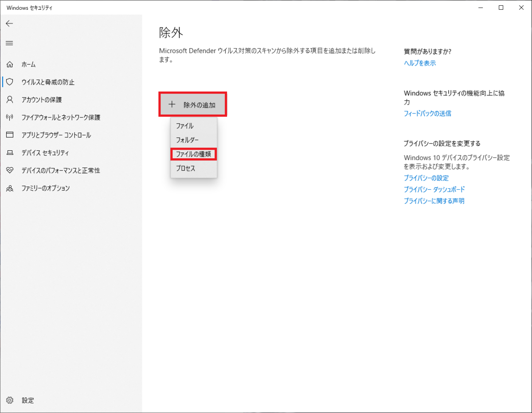Open the プライバシーに関する声明 link
Screen dimensions: 532x413
tap(434, 201)
